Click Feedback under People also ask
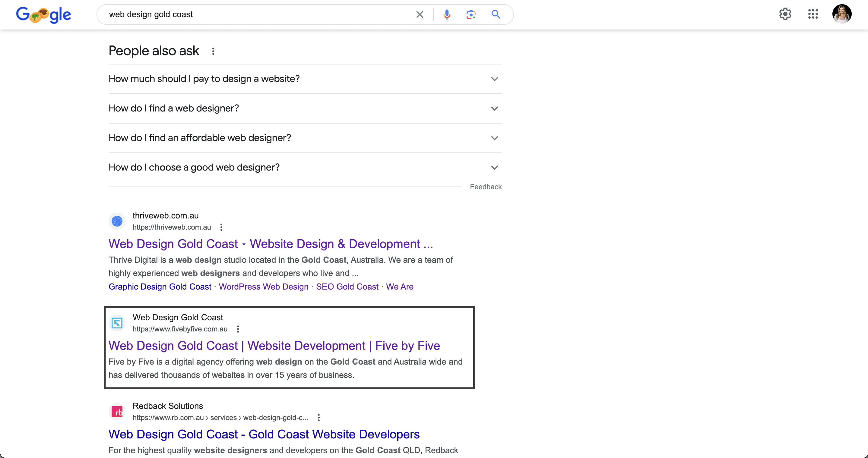The image size is (868, 458). click(x=486, y=187)
